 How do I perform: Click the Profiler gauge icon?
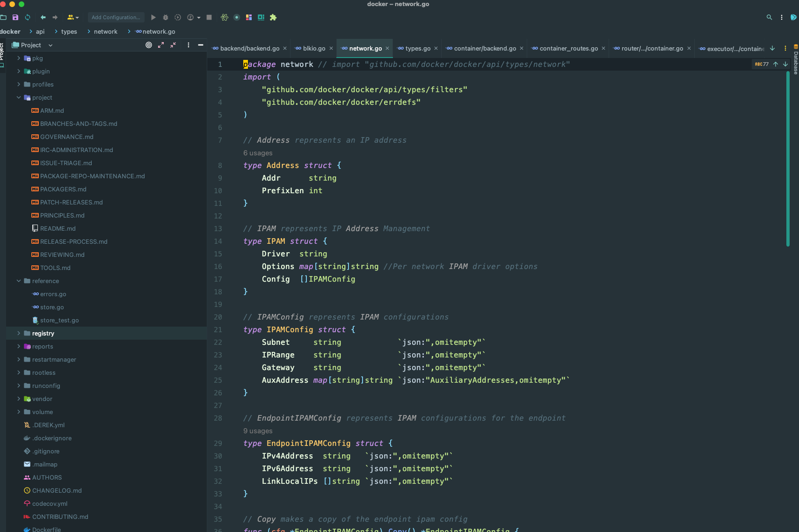click(x=190, y=17)
